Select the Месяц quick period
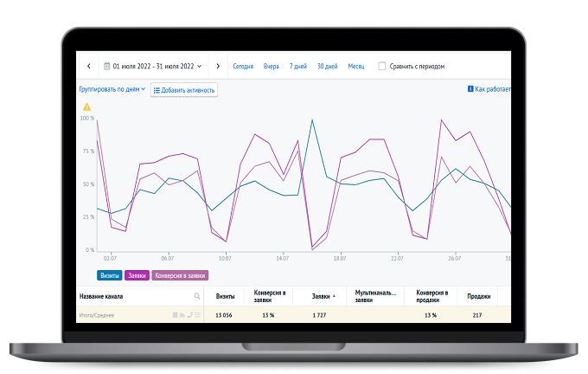Screen dimensions: 588x374 click(356, 67)
